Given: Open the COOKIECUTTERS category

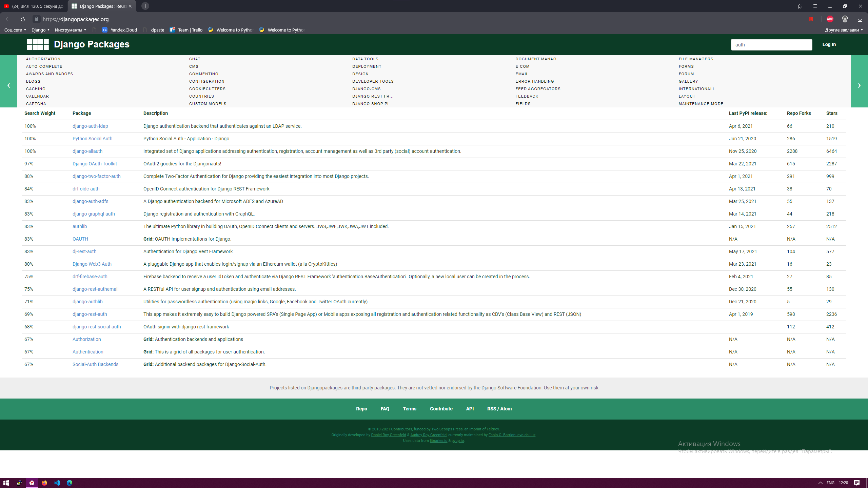Looking at the screenshot, I should (x=207, y=89).
